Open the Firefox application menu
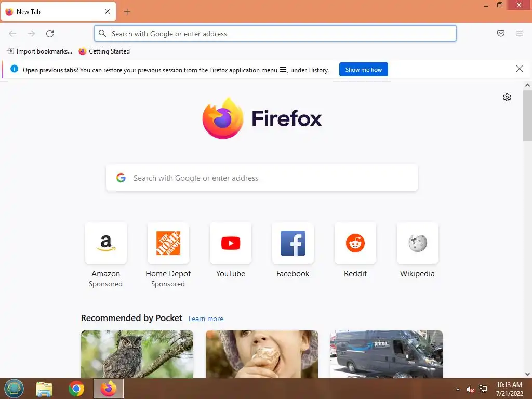Image resolution: width=532 pixels, height=399 pixels. click(x=520, y=33)
